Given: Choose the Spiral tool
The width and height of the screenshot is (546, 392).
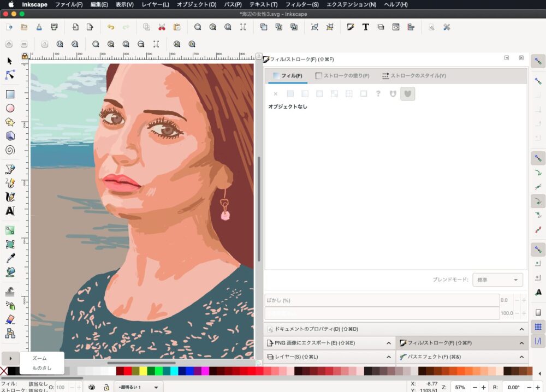Looking at the screenshot, I should (x=10, y=150).
